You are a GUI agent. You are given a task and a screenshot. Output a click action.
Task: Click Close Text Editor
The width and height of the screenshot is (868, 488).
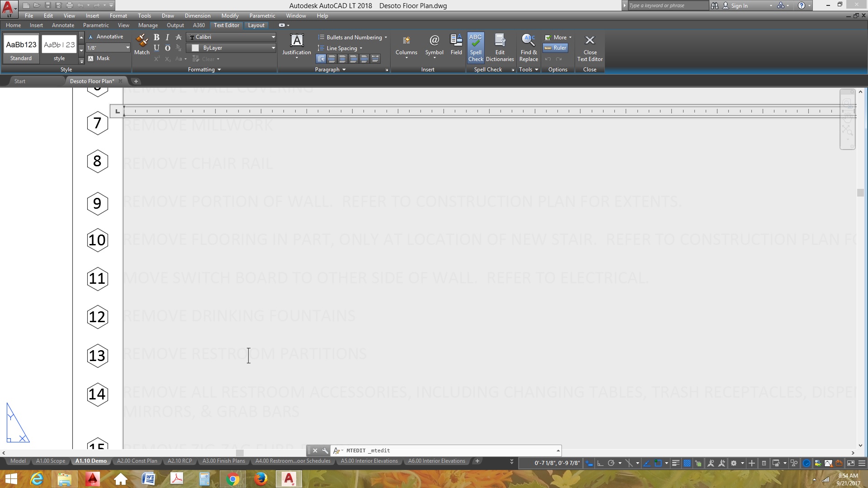pos(590,47)
